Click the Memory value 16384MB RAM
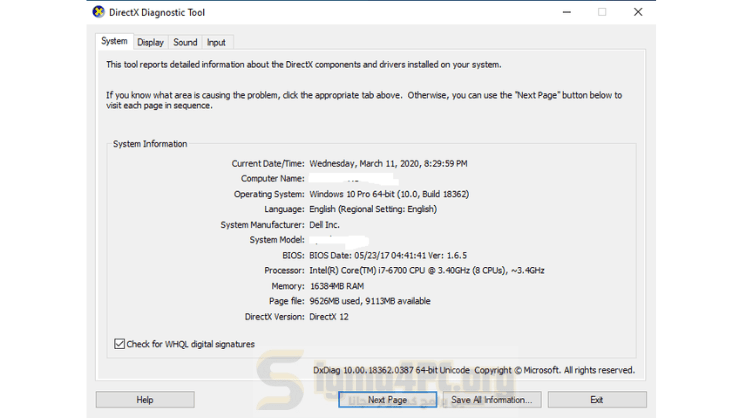Image resolution: width=743 pixels, height=418 pixels. pos(337,286)
